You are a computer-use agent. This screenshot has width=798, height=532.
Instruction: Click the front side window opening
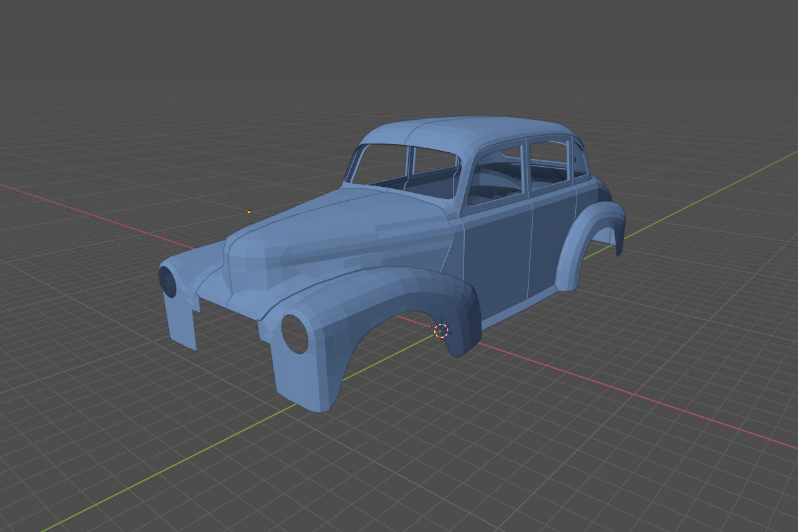click(x=495, y=173)
